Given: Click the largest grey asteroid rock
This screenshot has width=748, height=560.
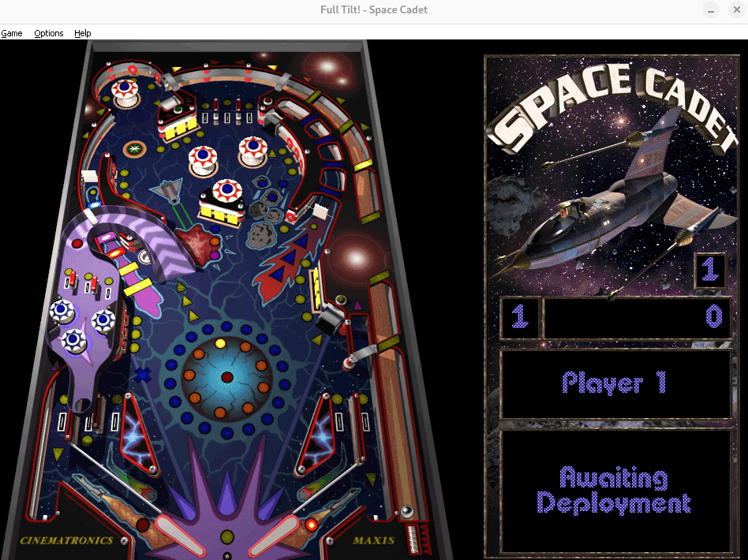Looking at the screenshot, I should tap(261, 235).
